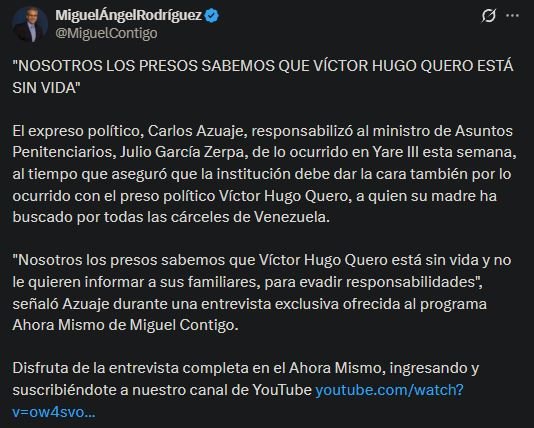Open the @MiguelContigo handle
534x428 pixels.
tap(106, 33)
